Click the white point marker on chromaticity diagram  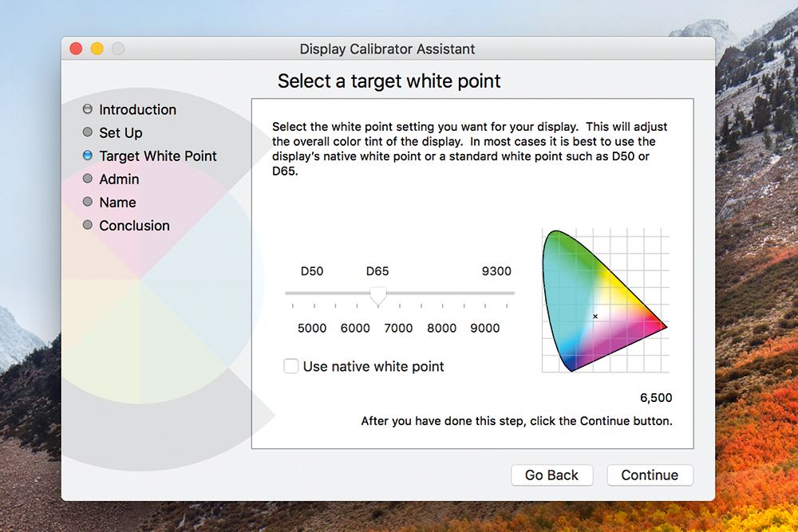pos(595,316)
